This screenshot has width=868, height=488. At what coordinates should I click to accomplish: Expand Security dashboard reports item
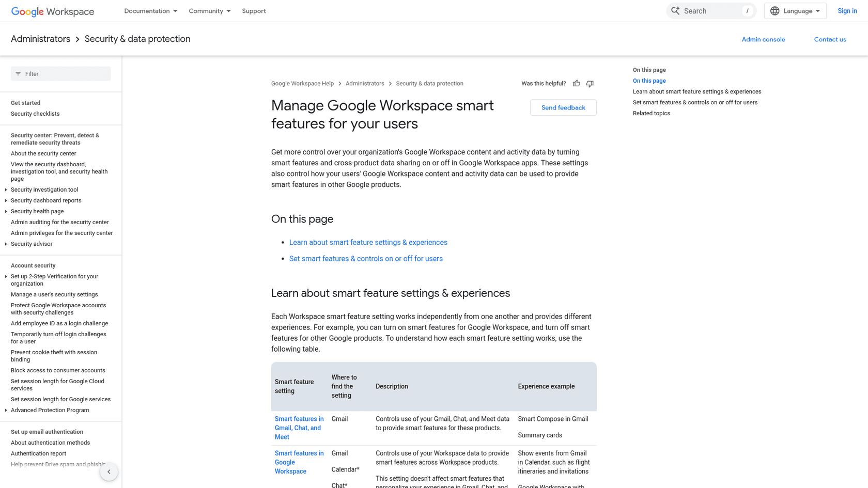pyautogui.click(x=6, y=200)
